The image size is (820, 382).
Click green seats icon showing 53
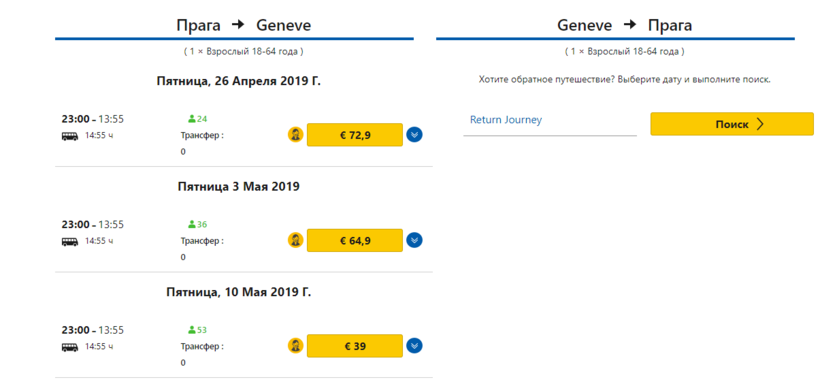[191, 330]
